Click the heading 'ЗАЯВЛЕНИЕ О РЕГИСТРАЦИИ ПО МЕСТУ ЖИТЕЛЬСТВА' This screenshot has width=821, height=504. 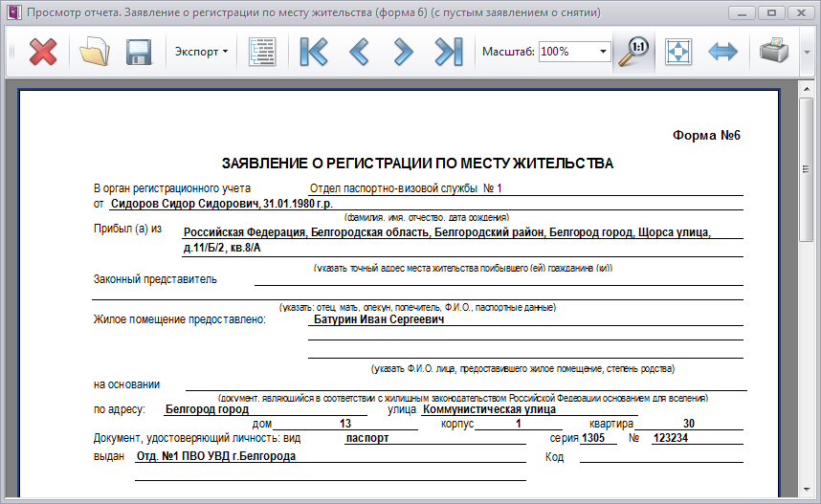(x=417, y=164)
